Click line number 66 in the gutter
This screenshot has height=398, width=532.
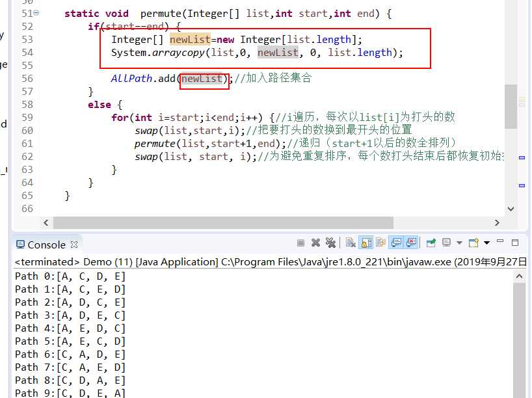pos(27,209)
